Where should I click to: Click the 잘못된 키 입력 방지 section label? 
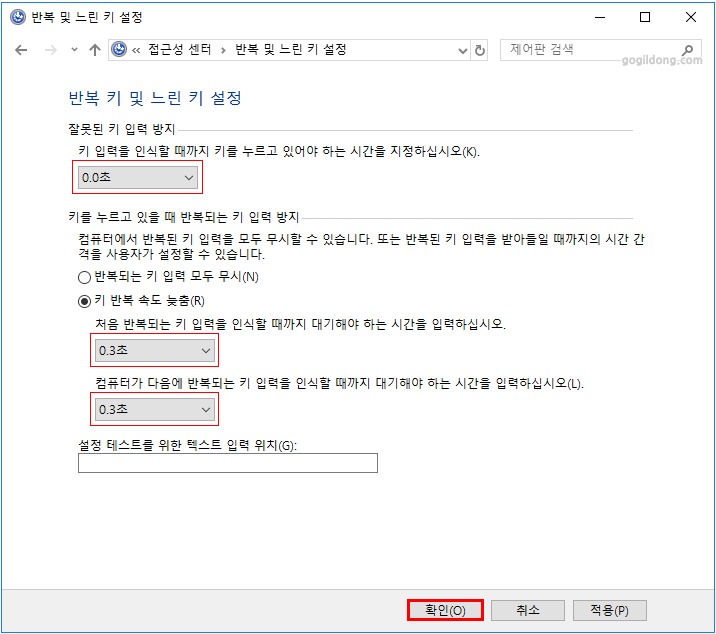(122, 129)
